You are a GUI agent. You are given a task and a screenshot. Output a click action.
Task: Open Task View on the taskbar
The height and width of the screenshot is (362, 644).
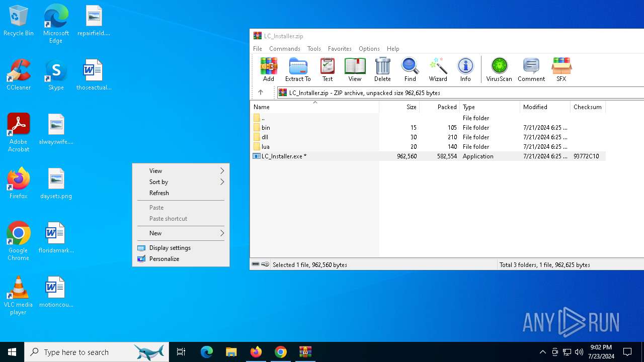point(181,352)
